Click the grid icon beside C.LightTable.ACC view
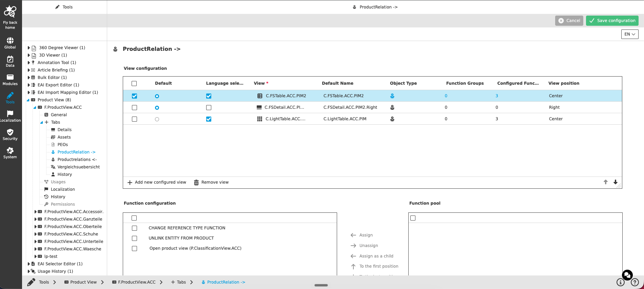Screen dimensions: 644x289 point(260,119)
